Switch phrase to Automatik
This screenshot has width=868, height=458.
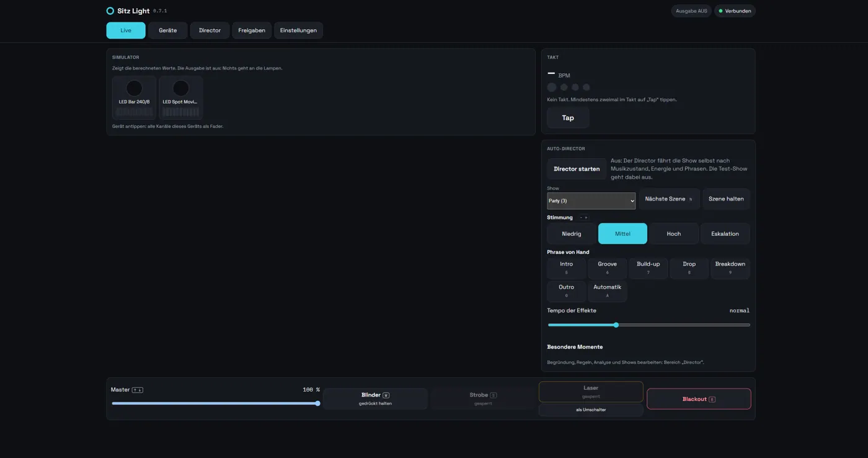click(607, 291)
